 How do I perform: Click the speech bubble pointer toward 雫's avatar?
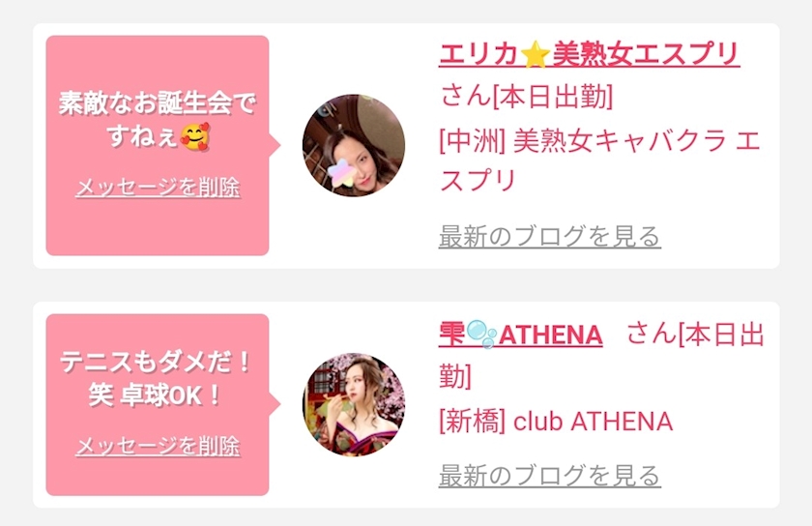(275, 404)
